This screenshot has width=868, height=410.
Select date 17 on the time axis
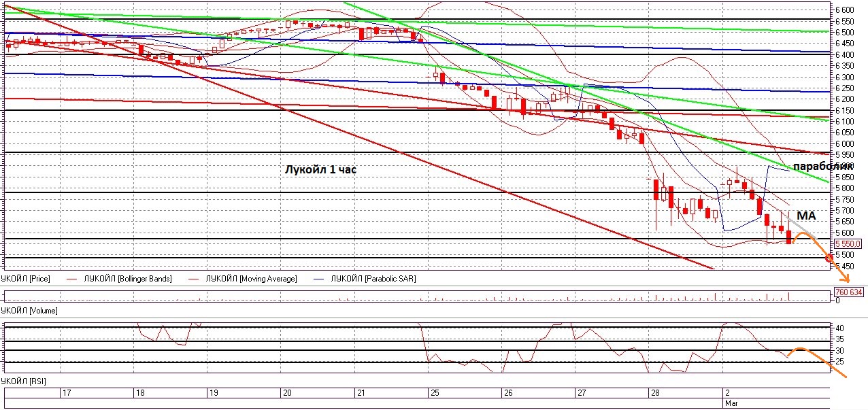pyautogui.click(x=67, y=393)
